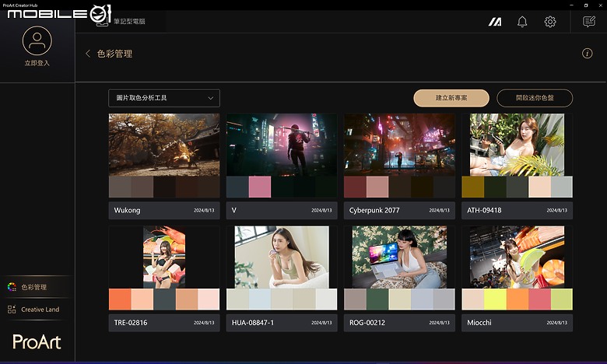Screen dimensions: 607x364
Task: Open the V project thumbnail
Action: [282, 145]
